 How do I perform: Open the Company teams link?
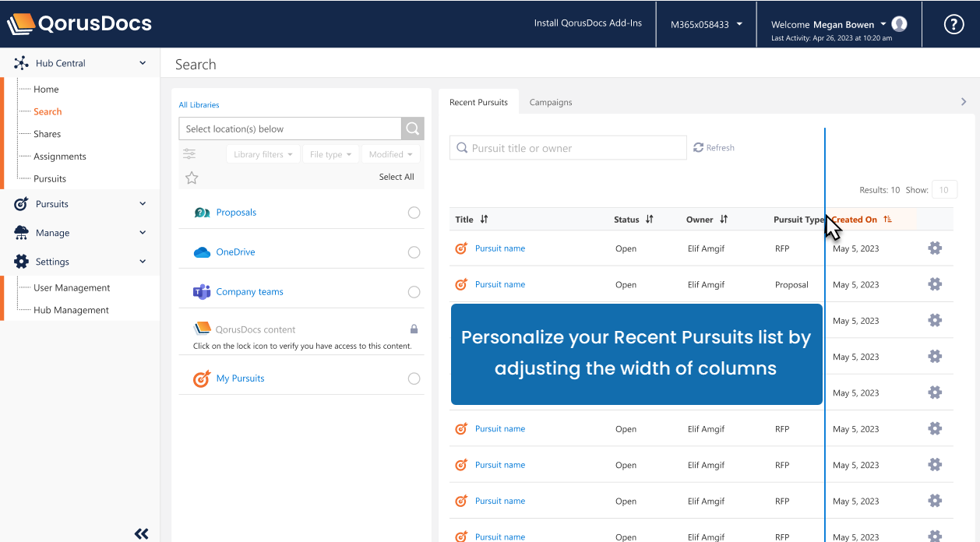[x=249, y=292]
